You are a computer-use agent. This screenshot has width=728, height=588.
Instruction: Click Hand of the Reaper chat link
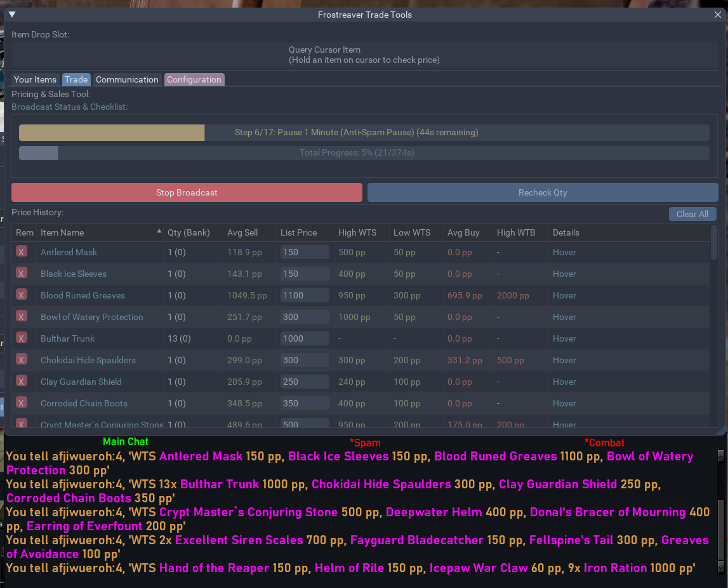(x=214, y=568)
